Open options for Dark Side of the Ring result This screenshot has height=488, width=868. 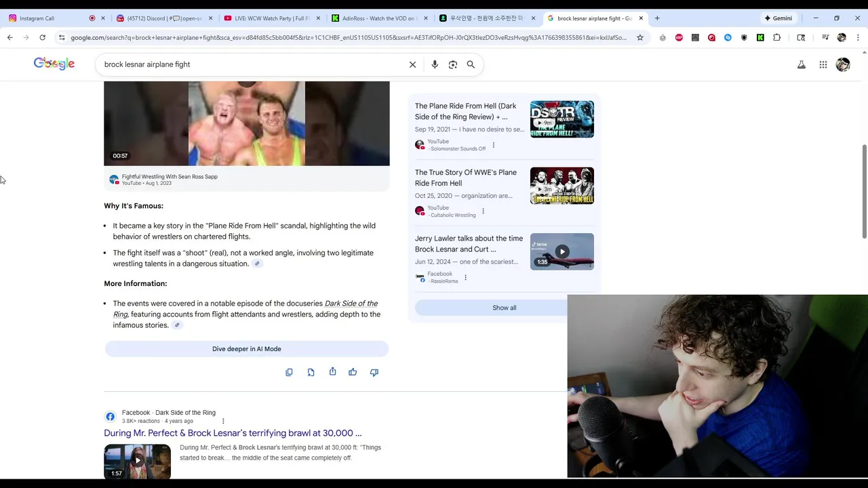pos(223,421)
